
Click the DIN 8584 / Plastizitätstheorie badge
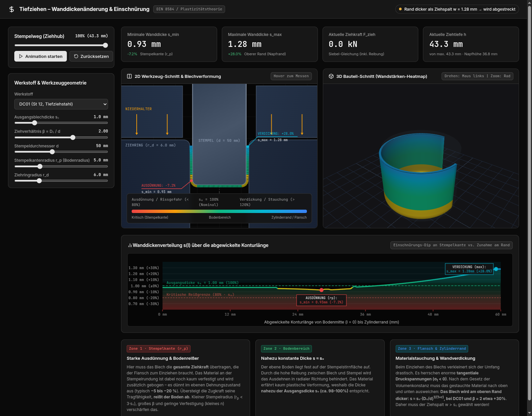pyautogui.click(x=189, y=9)
